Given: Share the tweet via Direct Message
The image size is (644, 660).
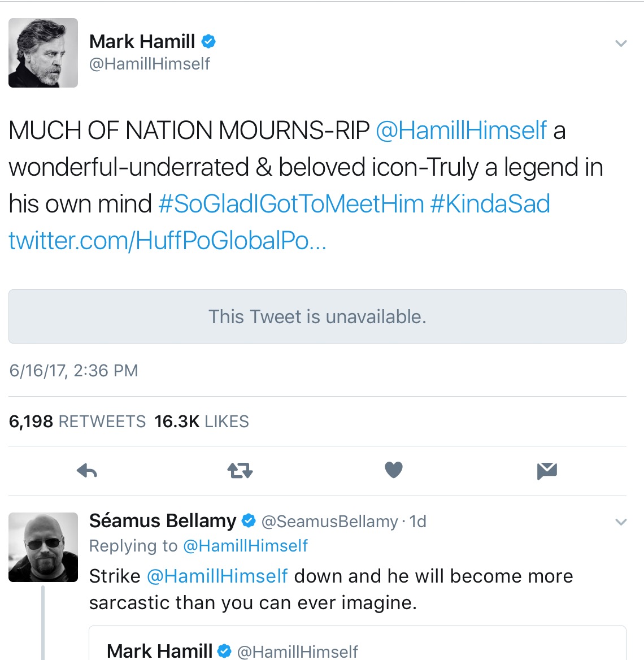Looking at the screenshot, I should click(546, 470).
